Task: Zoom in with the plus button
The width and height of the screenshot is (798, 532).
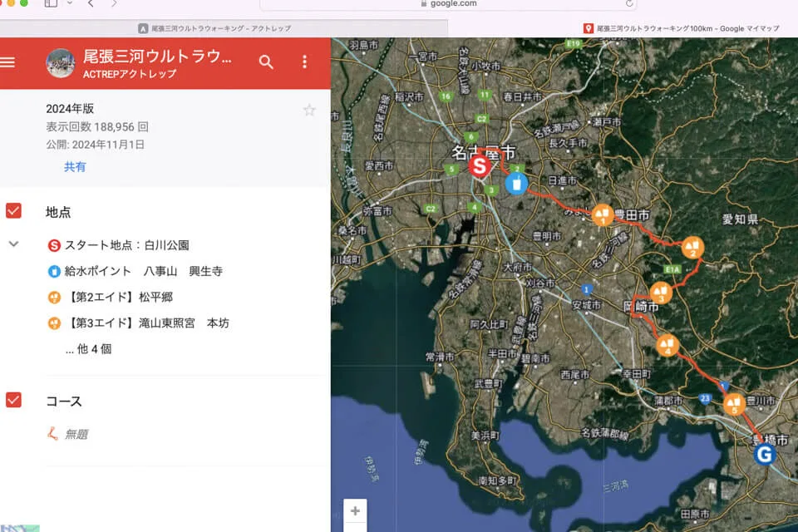Action: 355,510
